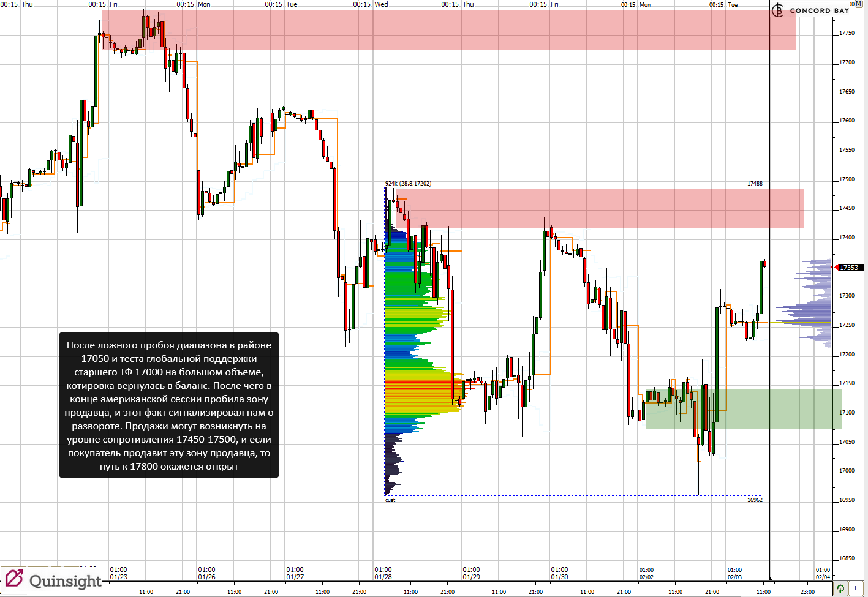Click the 23:00 time axis label
Image resolution: width=868 pixels, height=597 pixels.
tap(808, 591)
